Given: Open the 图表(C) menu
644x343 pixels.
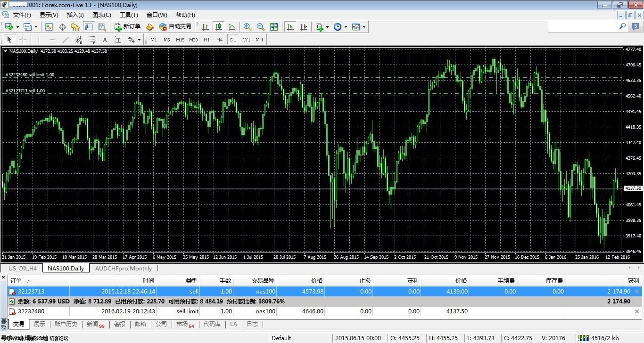Looking at the screenshot, I should [x=102, y=15].
